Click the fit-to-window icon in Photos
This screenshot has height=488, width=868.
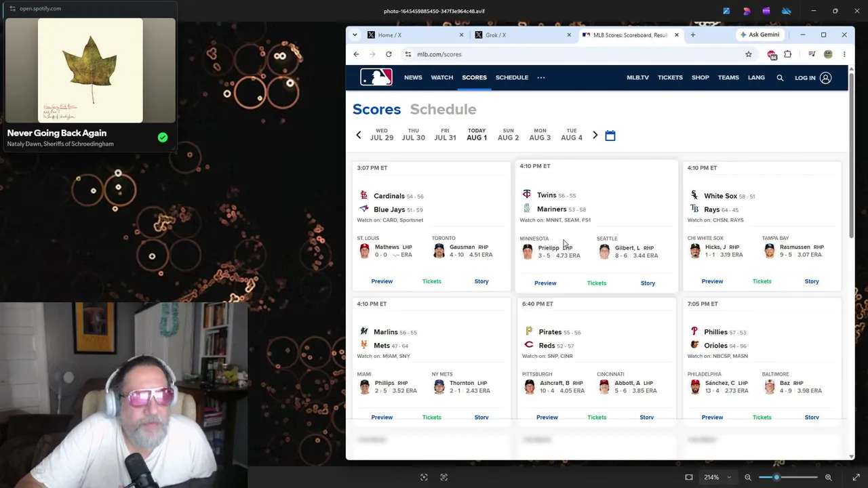tap(689, 477)
